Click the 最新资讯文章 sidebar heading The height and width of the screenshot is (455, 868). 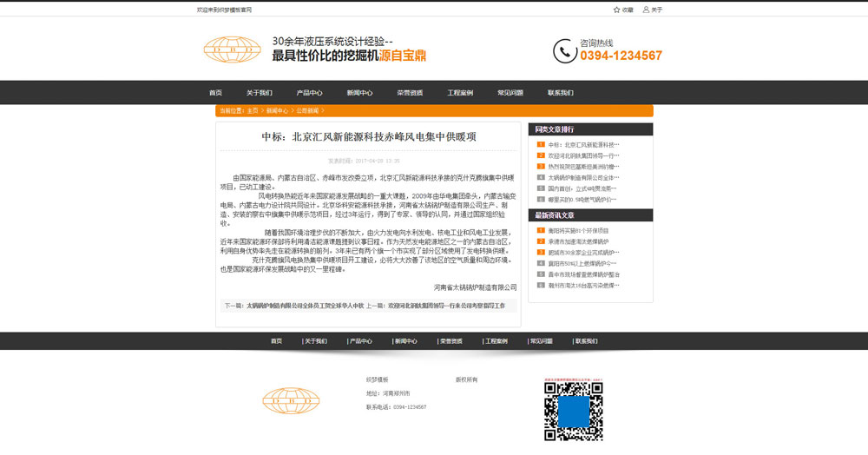[x=554, y=215]
